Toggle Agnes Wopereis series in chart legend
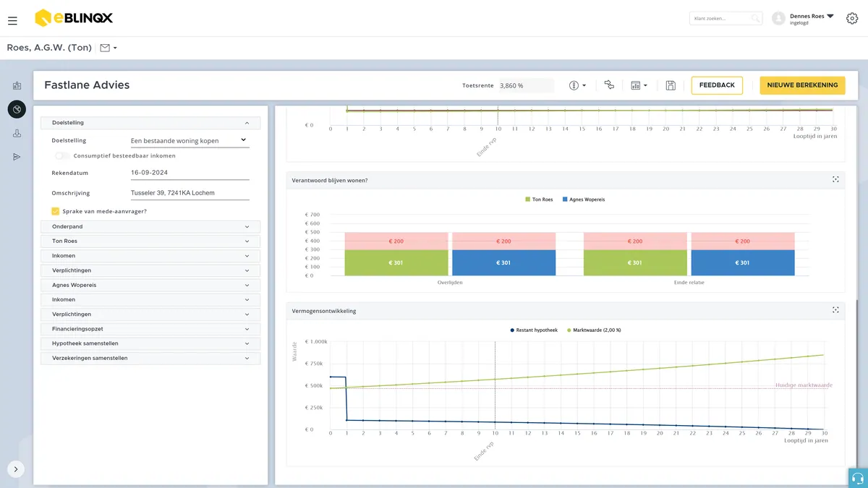The height and width of the screenshot is (488, 868). pos(584,200)
